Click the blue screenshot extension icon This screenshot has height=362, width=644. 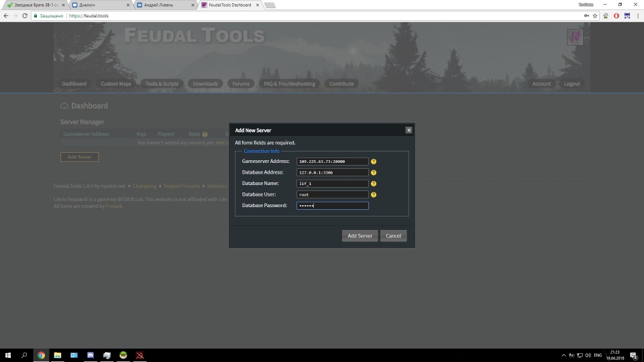pos(627,15)
